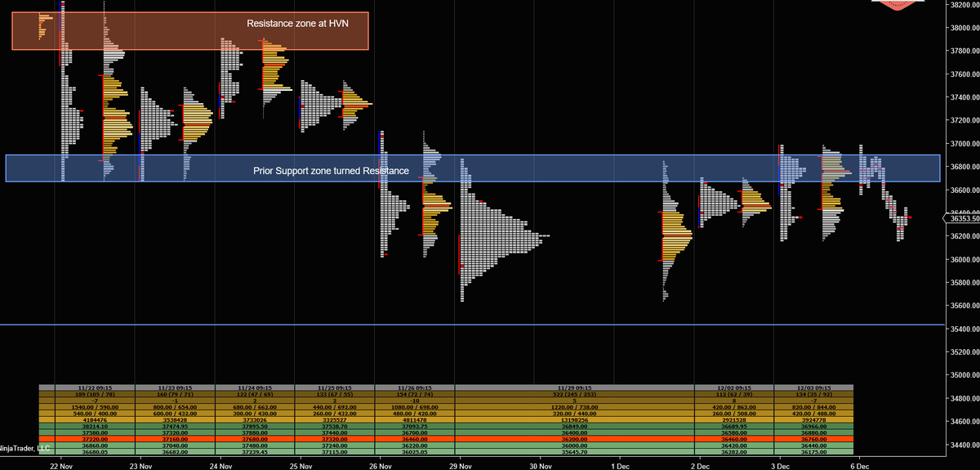The width and height of the screenshot is (980, 470).
Task: Click the session high cell 36849.00
Action: tap(573, 426)
